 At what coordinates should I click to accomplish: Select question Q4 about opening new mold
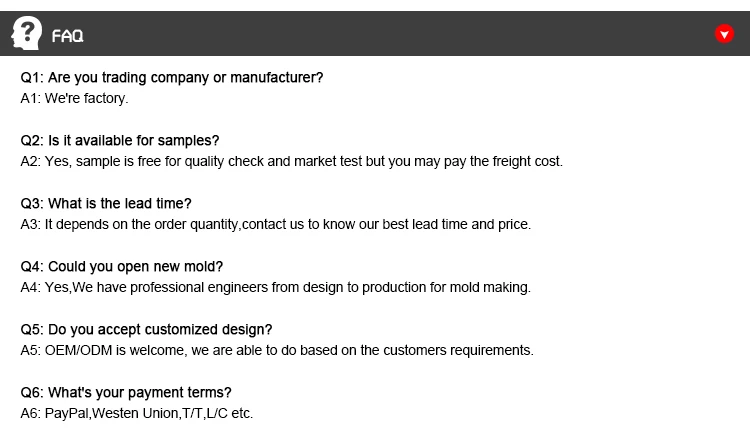tap(122, 267)
